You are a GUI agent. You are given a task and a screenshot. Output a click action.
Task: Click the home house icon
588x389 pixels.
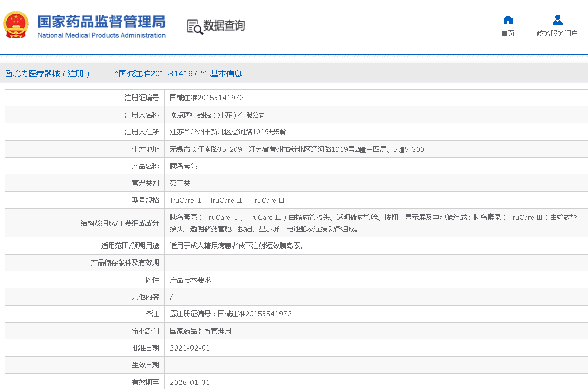tap(507, 20)
